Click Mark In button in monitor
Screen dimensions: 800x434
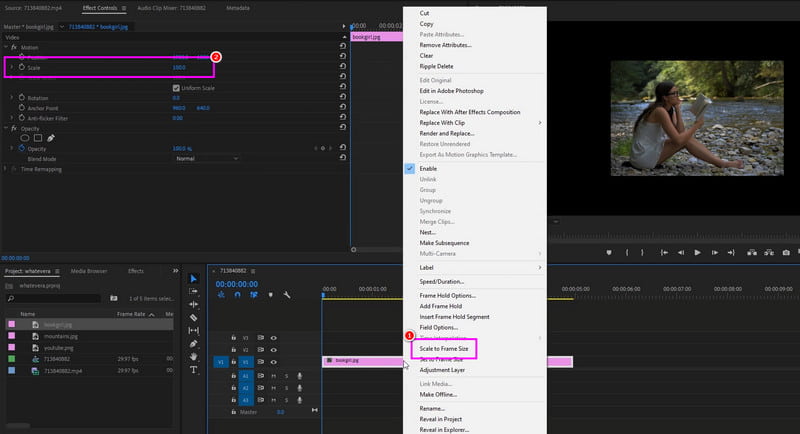[627, 252]
